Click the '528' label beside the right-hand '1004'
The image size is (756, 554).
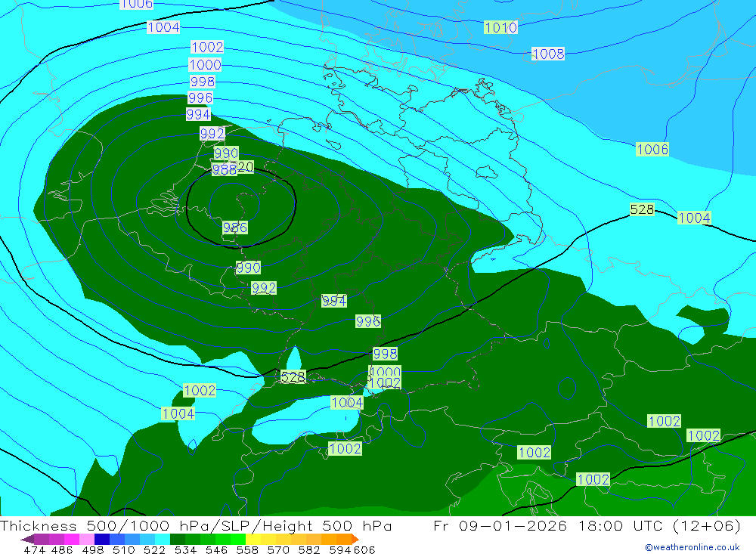point(642,209)
